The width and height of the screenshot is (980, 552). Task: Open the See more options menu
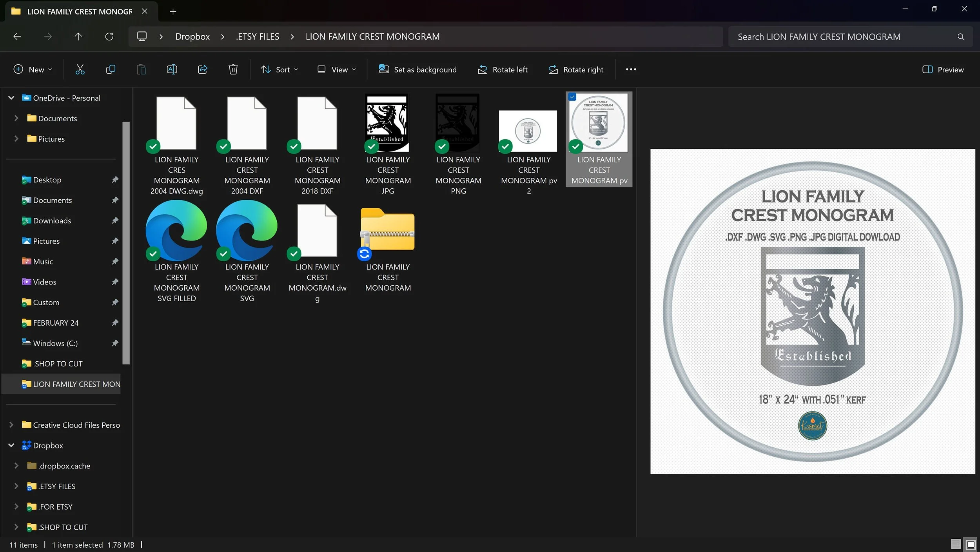tap(631, 69)
